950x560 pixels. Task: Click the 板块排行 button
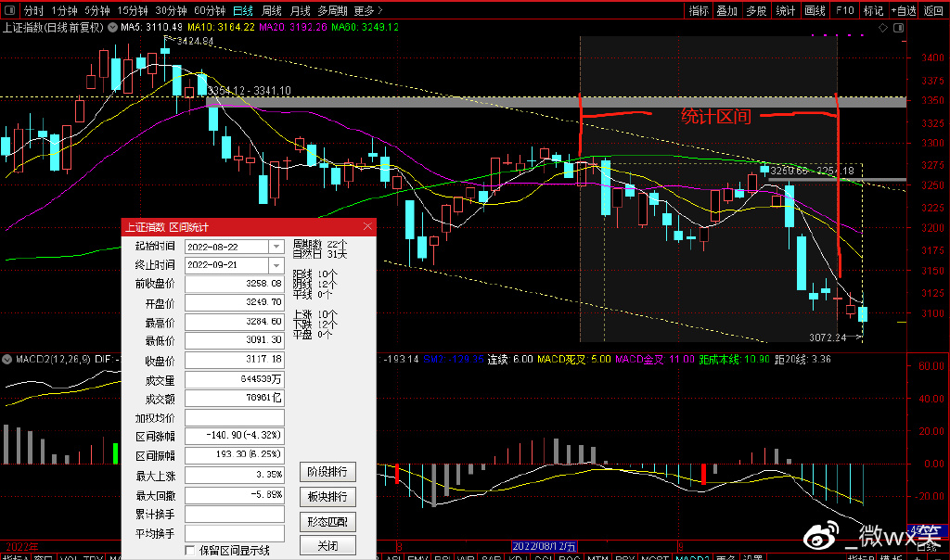click(x=327, y=498)
